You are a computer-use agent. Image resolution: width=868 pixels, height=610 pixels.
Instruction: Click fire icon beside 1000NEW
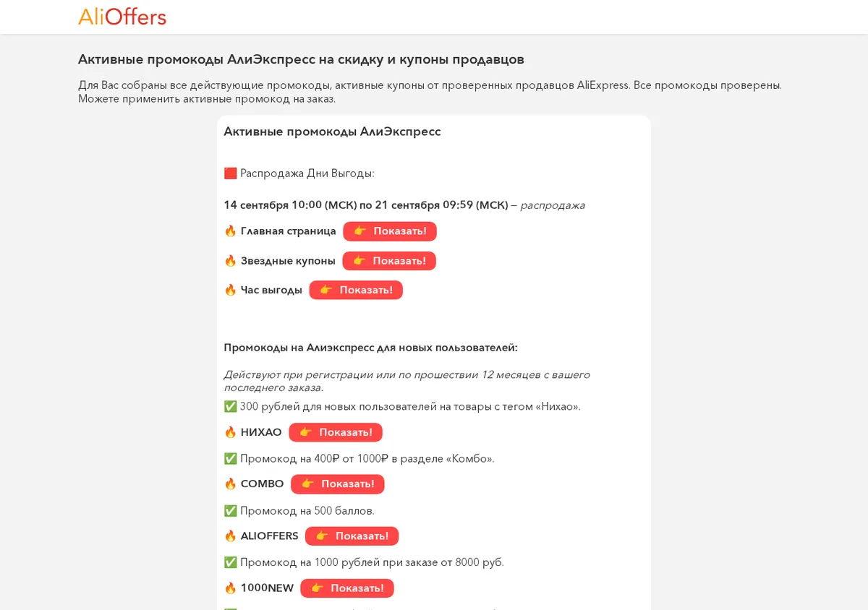point(230,588)
